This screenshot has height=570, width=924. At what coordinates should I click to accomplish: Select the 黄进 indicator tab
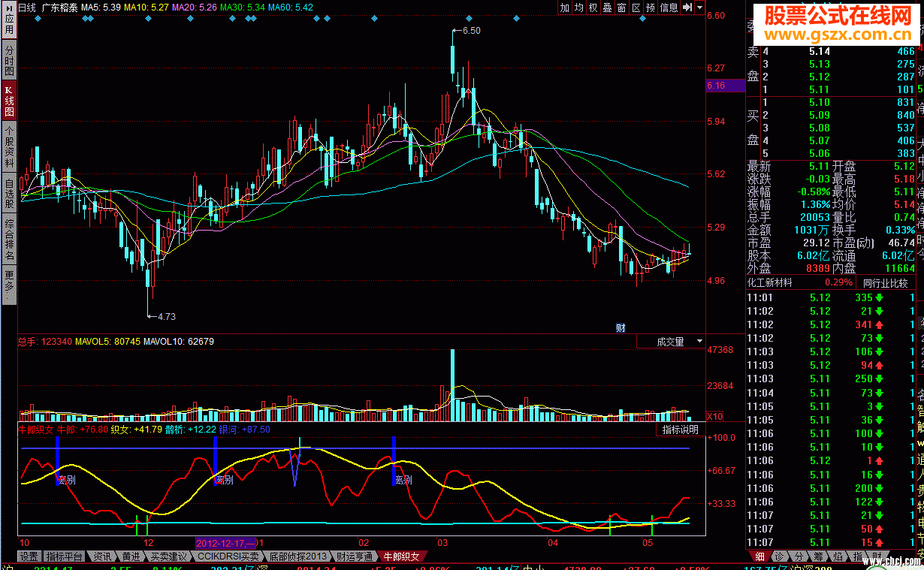click(x=131, y=556)
